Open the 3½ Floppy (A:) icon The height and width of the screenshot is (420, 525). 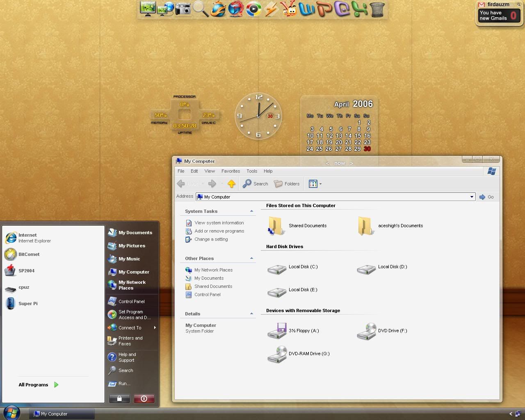coord(277,331)
